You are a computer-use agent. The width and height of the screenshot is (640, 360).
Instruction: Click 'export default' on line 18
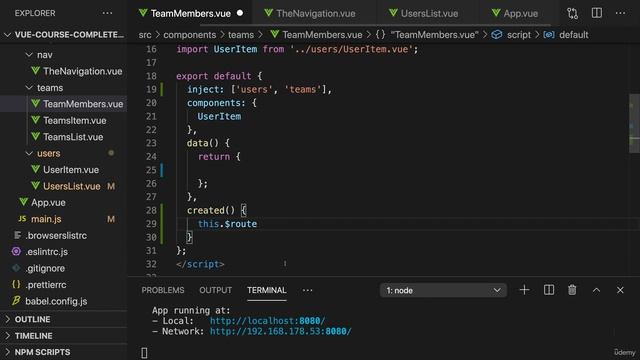pos(213,76)
